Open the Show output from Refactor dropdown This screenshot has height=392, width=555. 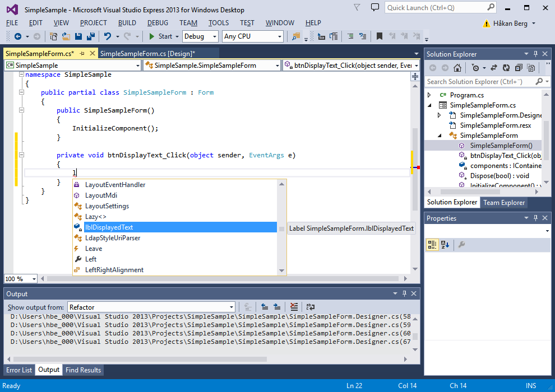coord(151,307)
